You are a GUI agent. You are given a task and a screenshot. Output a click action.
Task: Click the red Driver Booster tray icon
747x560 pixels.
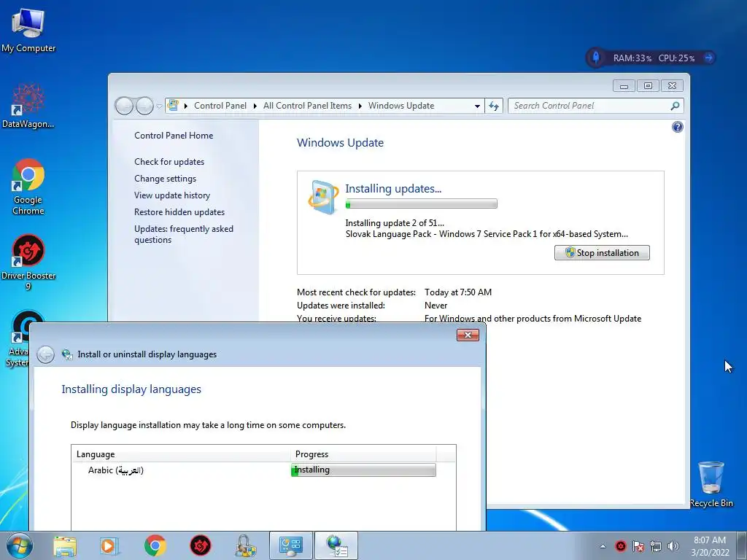pos(620,546)
